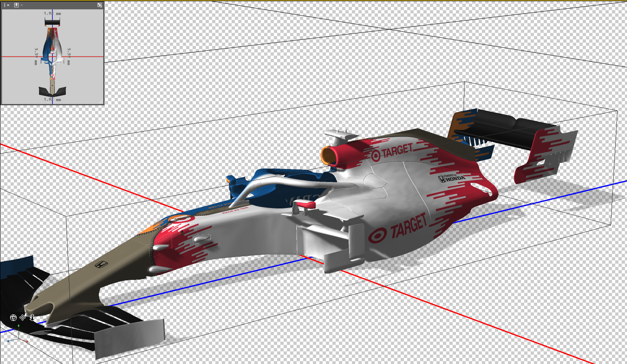The height and width of the screenshot is (364, 627).
Task: Click the blue Z-axis widget handle
Action: pyautogui.click(x=8, y=341)
